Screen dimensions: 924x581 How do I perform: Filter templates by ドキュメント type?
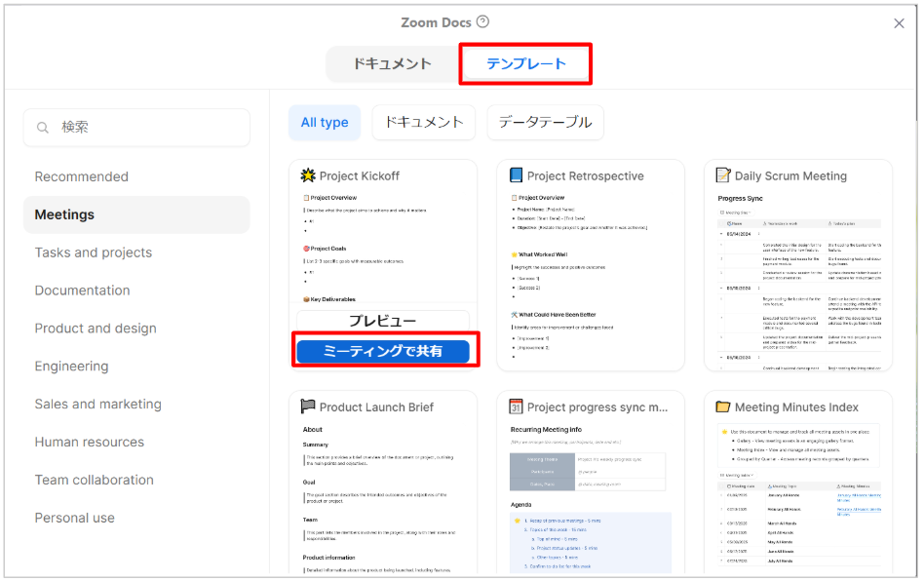click(424, 123)
